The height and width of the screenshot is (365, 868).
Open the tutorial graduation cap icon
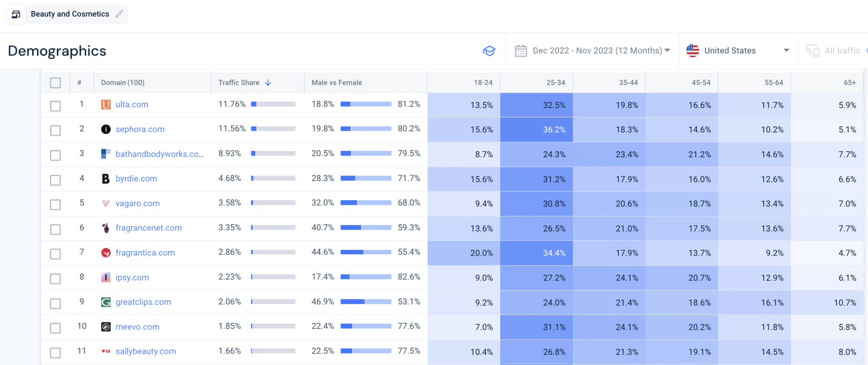(490, 50)
